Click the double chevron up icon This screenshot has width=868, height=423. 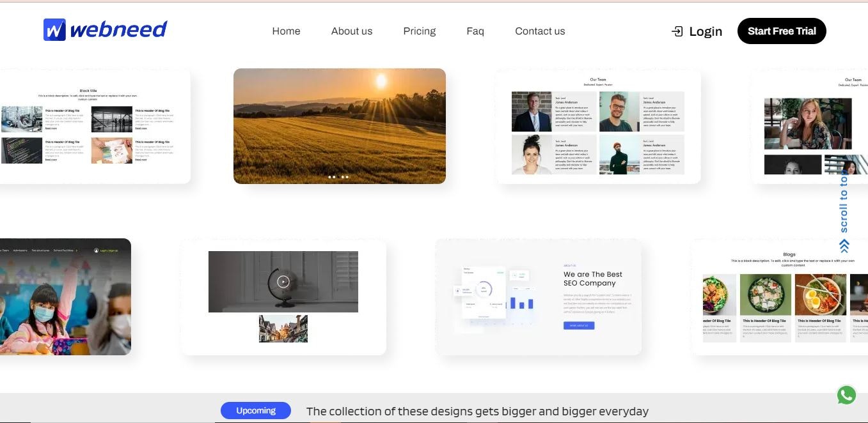click(x=844, y=245)
